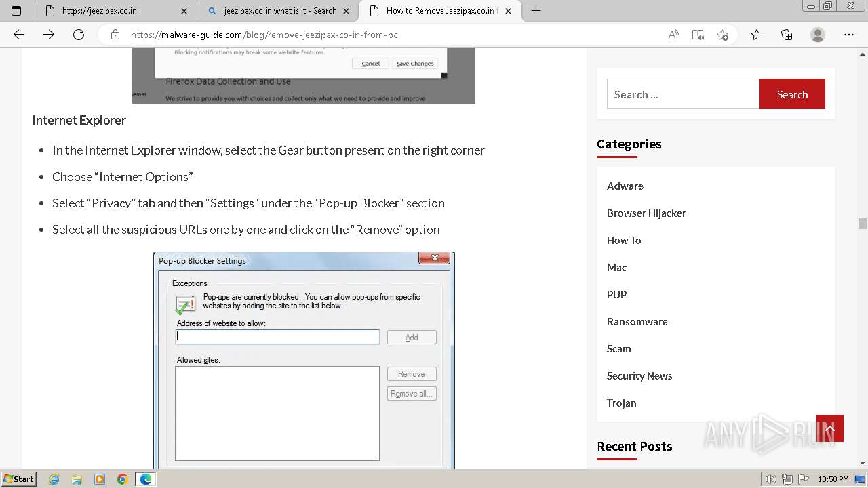Open Read aloud icon in address bar

point(673,35)
